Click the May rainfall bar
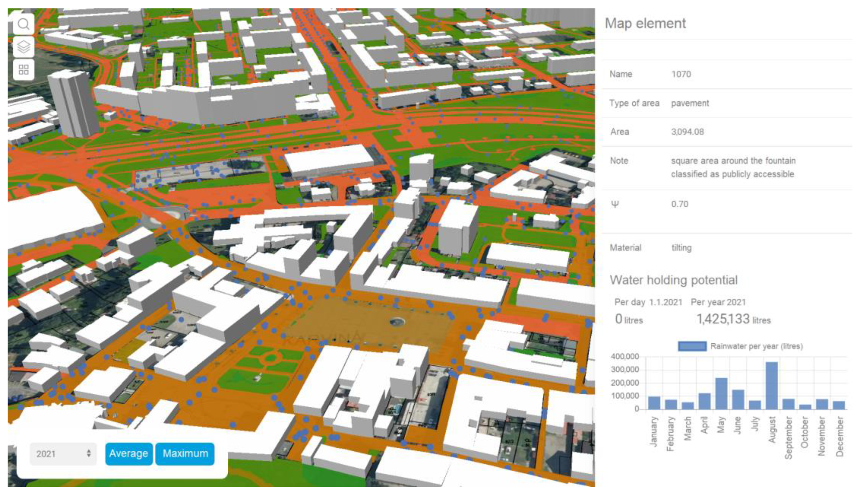 click(721, 393)
